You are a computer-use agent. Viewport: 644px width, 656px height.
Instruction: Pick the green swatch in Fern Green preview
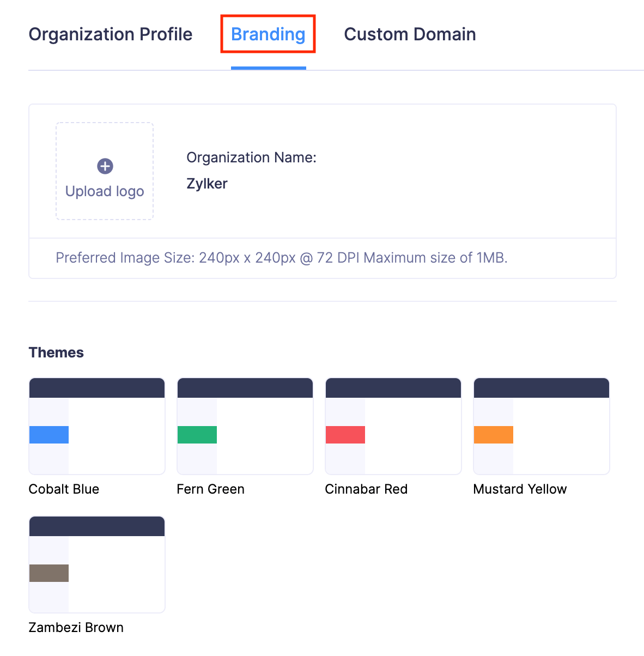click(197, 435)
